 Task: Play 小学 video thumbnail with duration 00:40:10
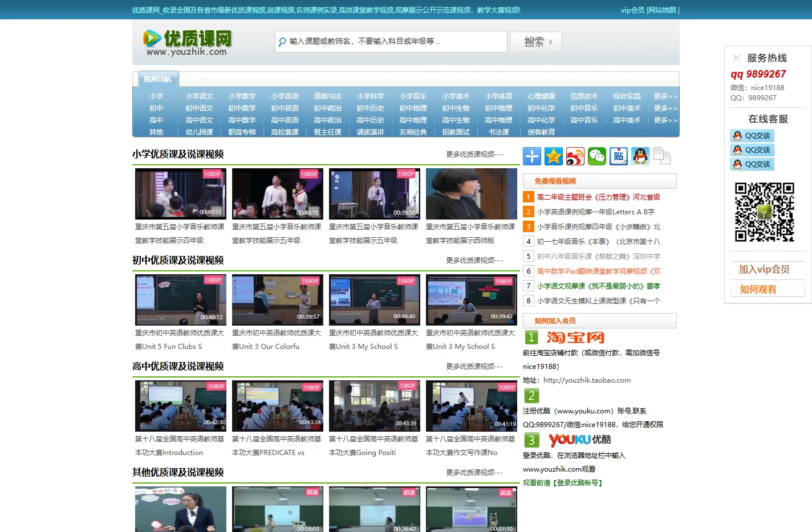(278, 194)
